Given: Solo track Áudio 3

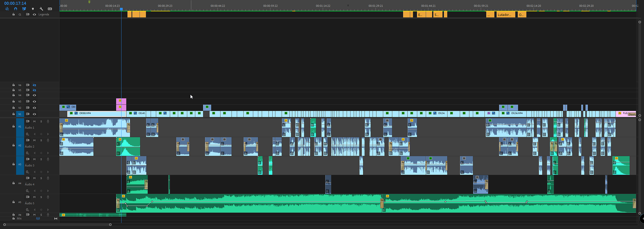Looking at the screenshot, I should (x=41, y=159).
